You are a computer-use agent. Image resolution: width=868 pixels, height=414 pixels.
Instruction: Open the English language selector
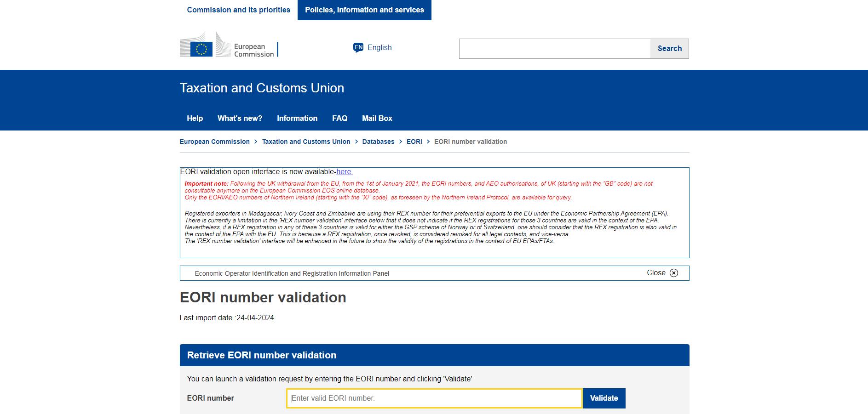pos(379,47)
